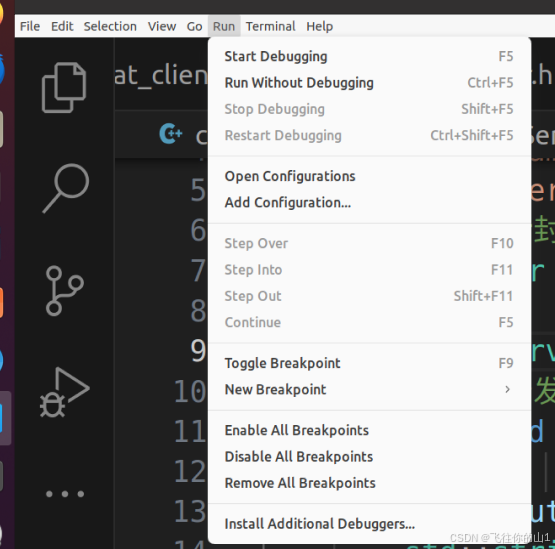Expand the New Breakpoint submenu
This screenshot has width=555, height=549.
pyautogui.click(x=369, y=389)
